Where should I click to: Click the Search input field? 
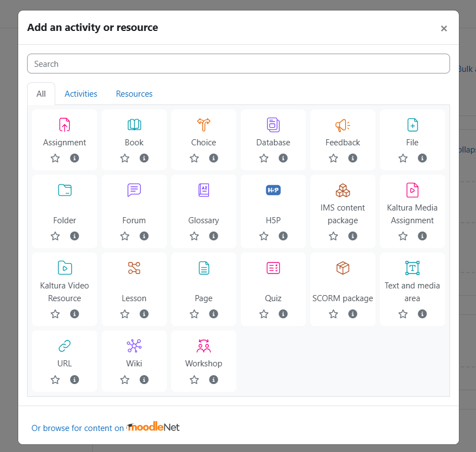click(239, 64)
